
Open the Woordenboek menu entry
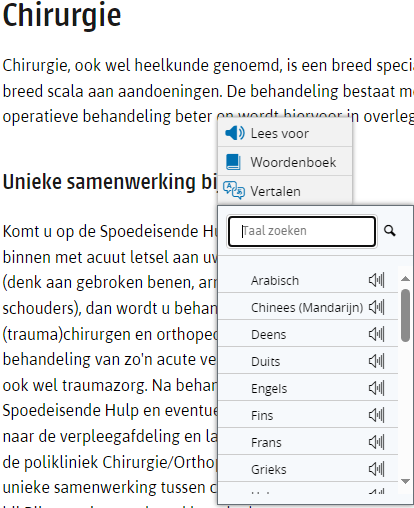point(285,162)
